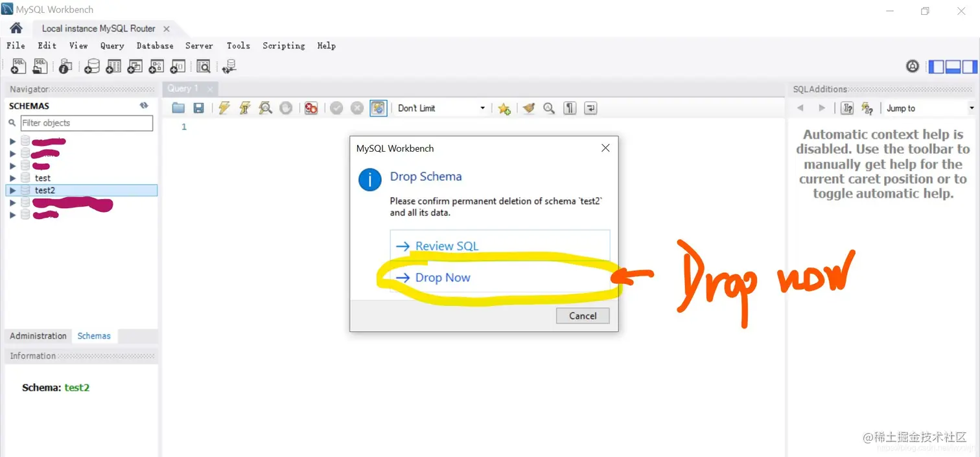Refresh the SCHEMAS list icon

[144, 106]
